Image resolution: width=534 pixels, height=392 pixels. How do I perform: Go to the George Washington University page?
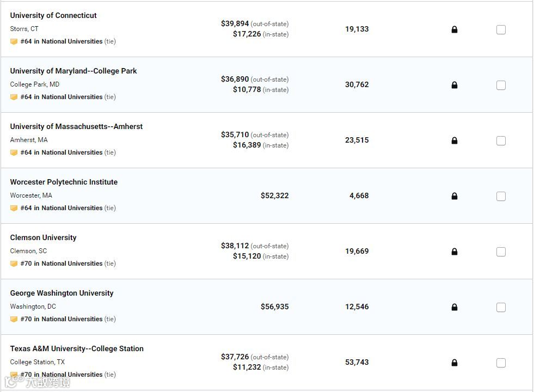coord(62,293)
